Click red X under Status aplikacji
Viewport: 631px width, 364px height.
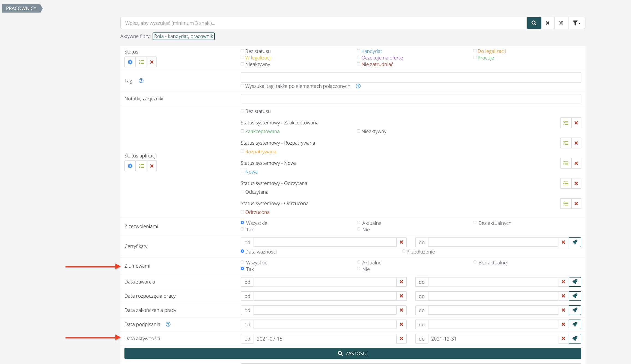pyautogui.click(x=152, y=166)
